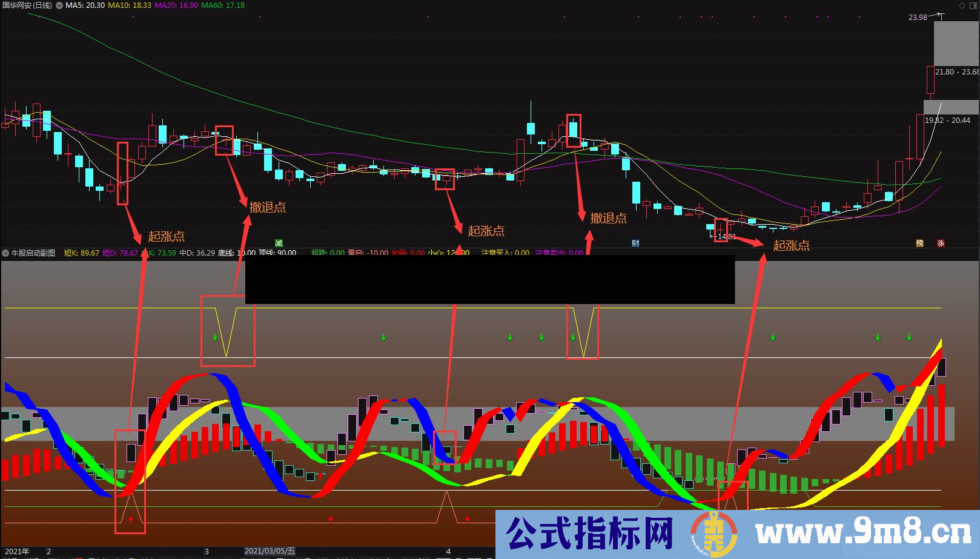Expand the main chart indicator dropdown arrow
This screenshot has height=559, width=980.
(59, 5)
